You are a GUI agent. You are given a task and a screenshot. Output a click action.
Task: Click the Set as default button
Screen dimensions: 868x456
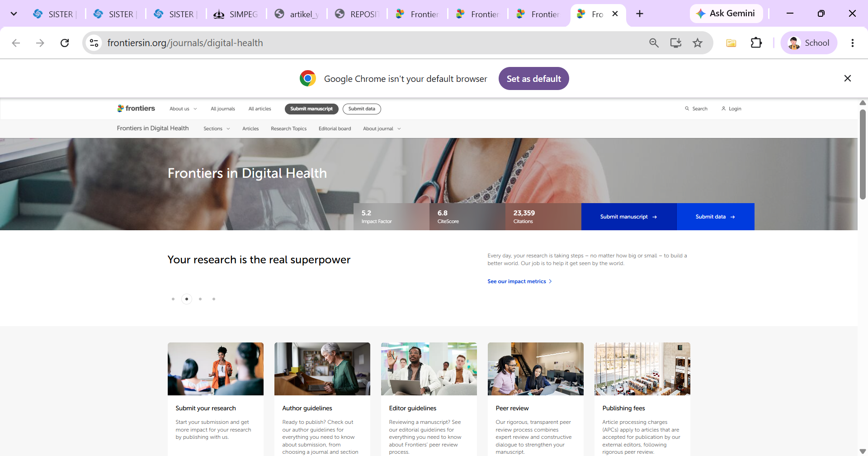tap(533, 79)
